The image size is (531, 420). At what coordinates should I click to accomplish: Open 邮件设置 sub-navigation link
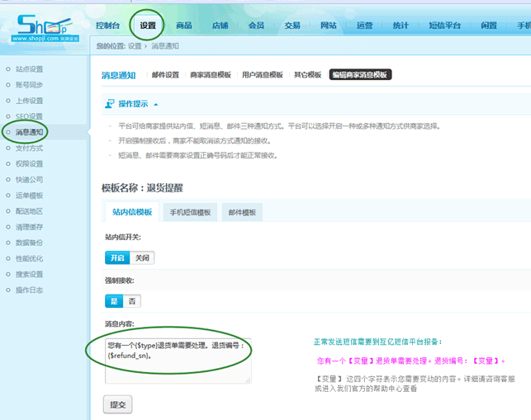click(x=165, y=75)
